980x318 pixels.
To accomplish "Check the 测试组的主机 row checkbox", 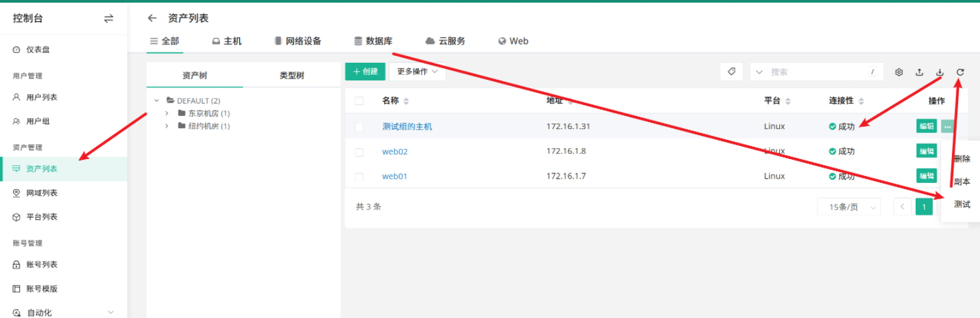I will pos(359,127).
